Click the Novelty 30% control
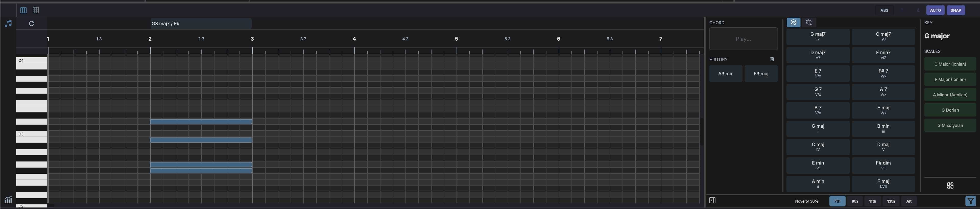The height and width of the screenshot is (209, 980). pos(806,201)
